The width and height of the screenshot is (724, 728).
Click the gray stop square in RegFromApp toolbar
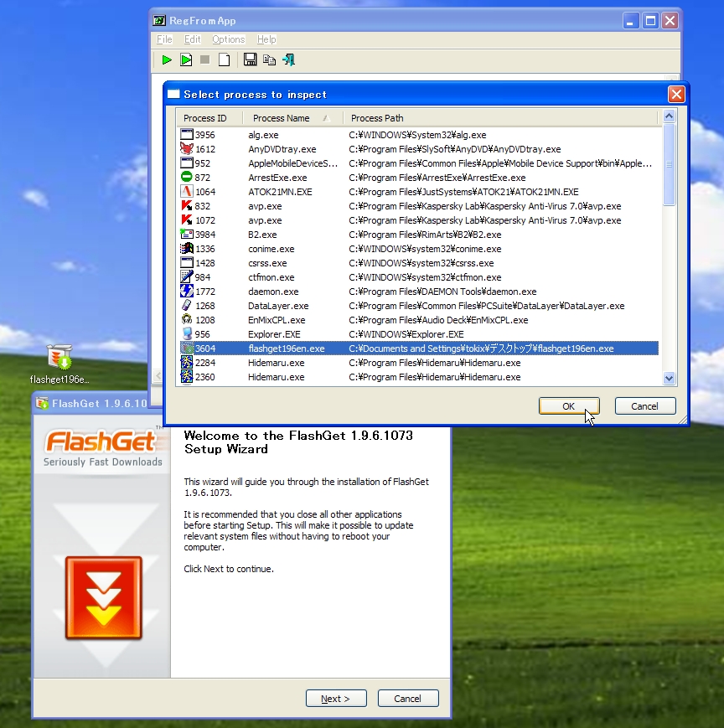coord(204,59)
